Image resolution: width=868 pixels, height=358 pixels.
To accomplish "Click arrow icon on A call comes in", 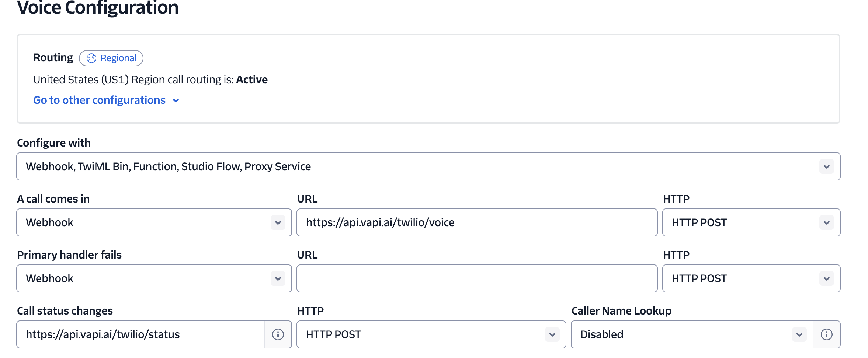I will pos(278,222).
